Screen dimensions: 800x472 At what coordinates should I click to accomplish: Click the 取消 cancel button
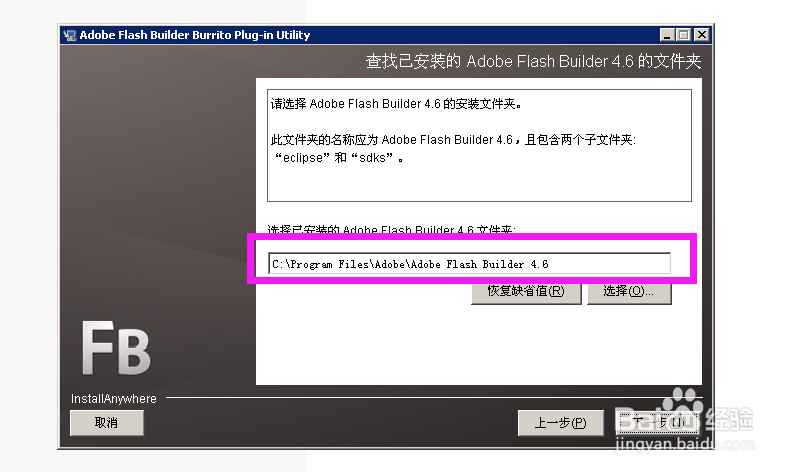(107, 423)
